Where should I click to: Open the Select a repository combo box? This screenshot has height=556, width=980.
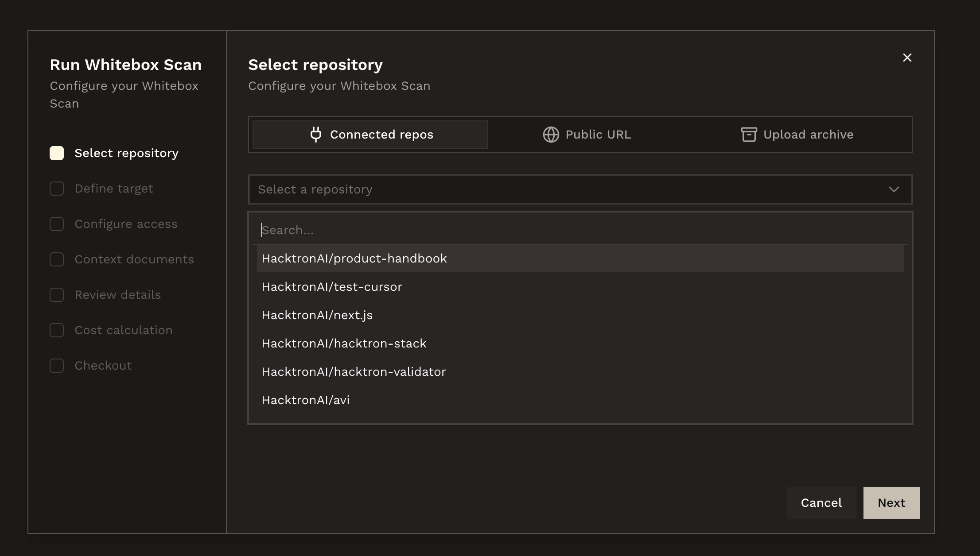coord(580,189)
